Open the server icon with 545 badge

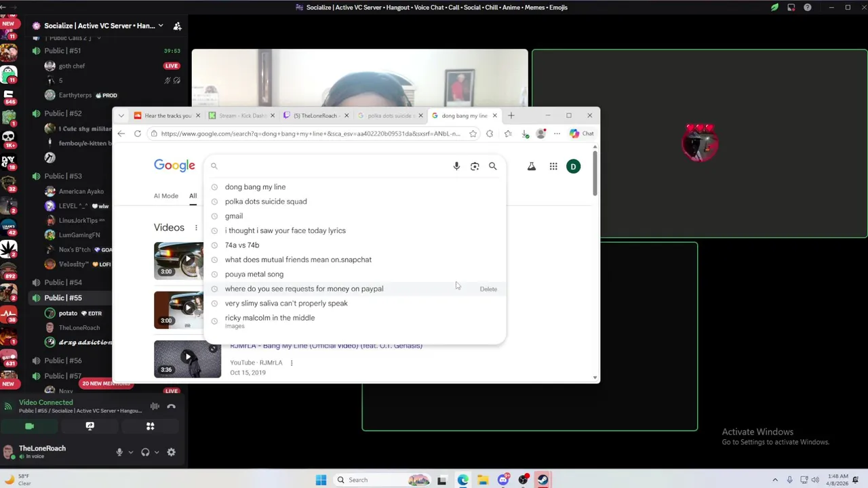(9, 96)
